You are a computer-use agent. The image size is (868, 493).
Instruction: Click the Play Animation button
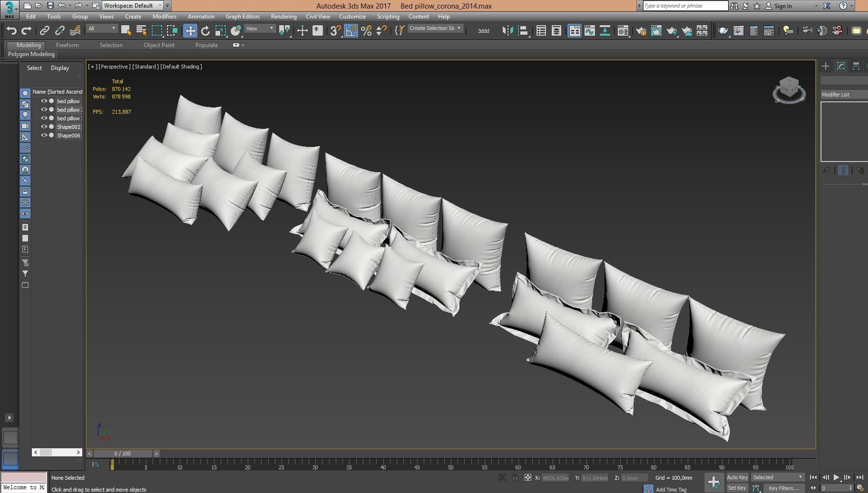click(x=836, y=477)
